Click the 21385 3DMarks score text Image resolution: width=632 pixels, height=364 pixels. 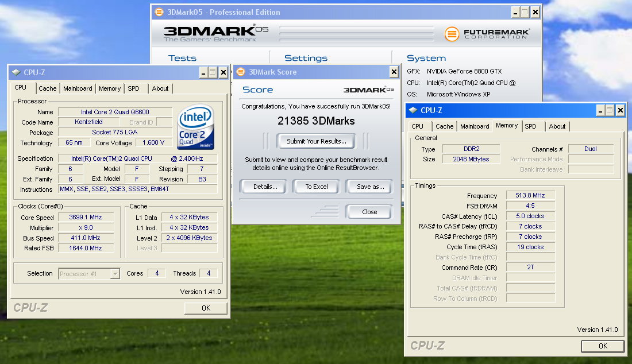(x=316, y=121)
